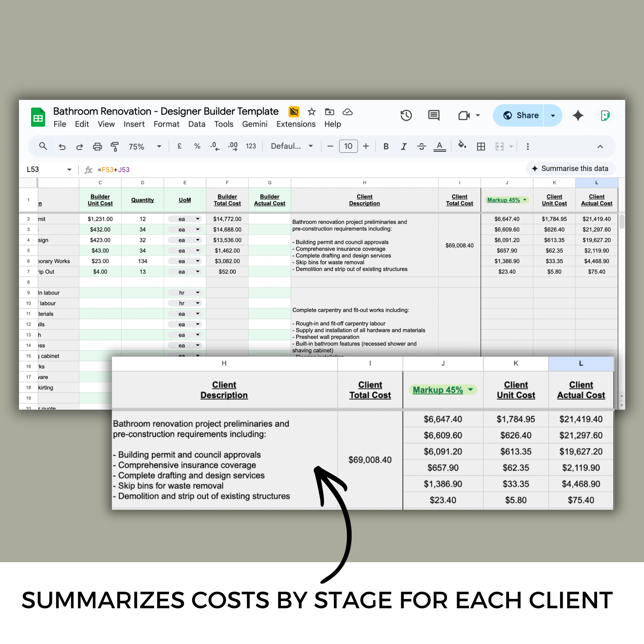This screenshot has width=644, height=644.
Task: Open the Format menu
Action: [x=166, y=124]
